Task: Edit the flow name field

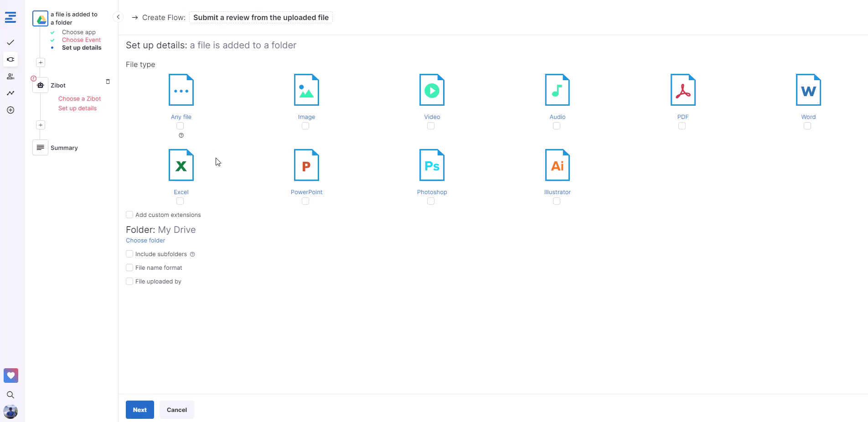Action: (261, 17)
